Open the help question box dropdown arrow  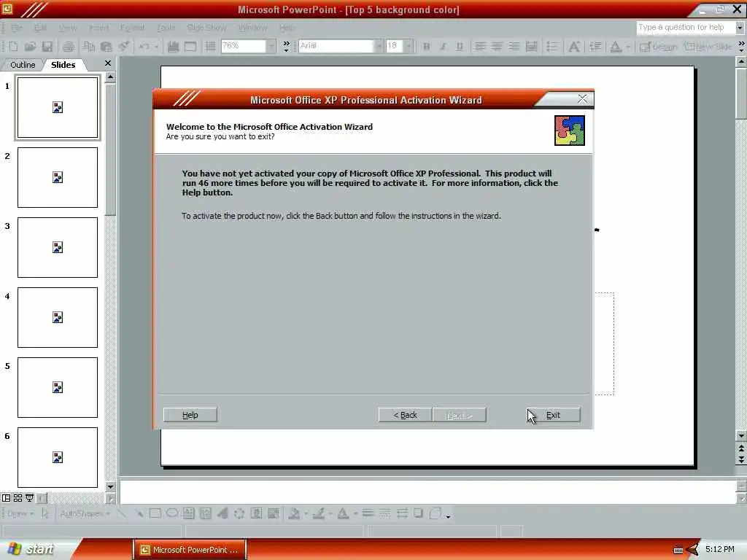[x=740, y=28]
